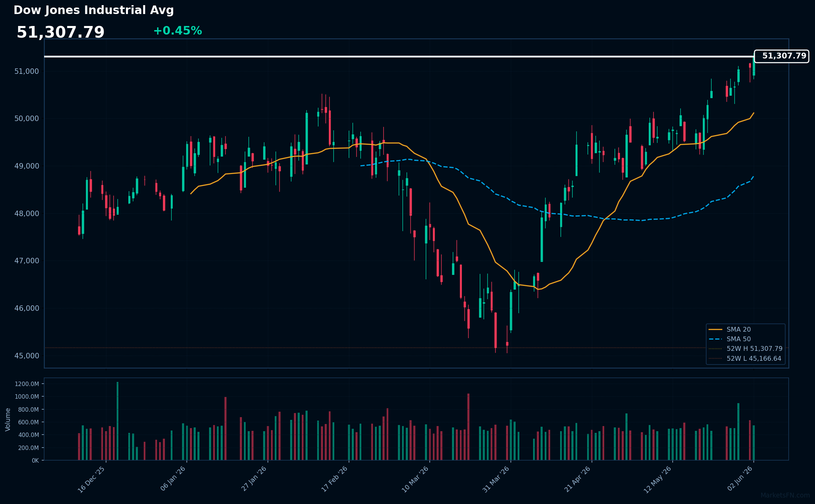
Task: Click the 31 Mar '26 date label
Action: 496,479
